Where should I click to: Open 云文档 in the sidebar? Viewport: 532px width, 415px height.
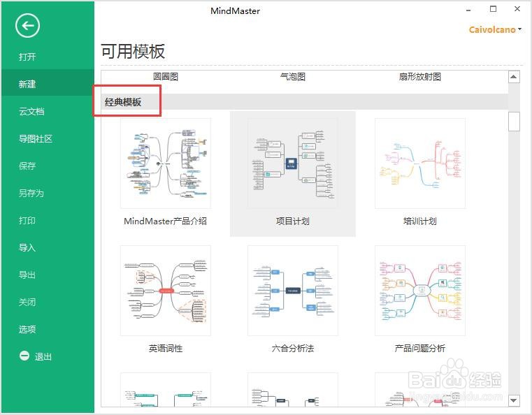(31, 111)
